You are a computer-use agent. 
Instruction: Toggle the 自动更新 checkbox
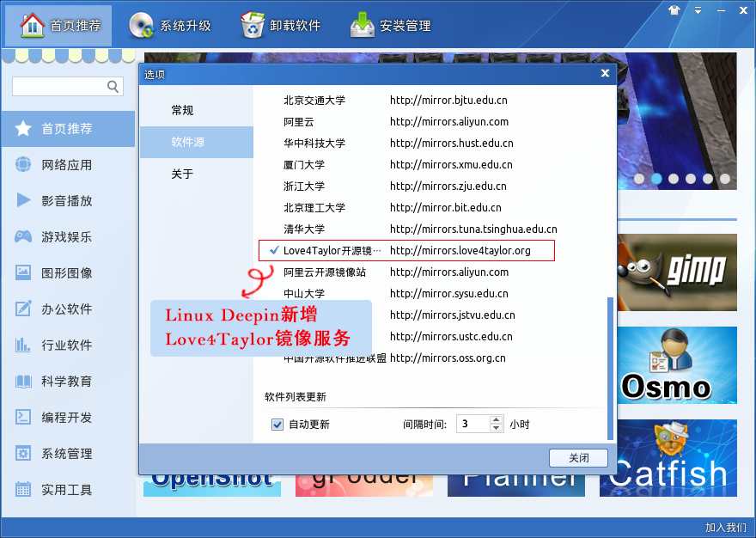tap(277, 425)
